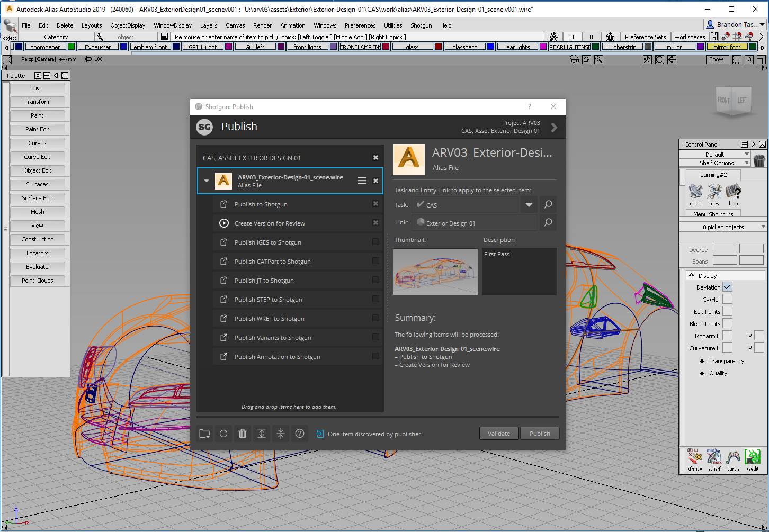The width and height of the screenshot is (769, 532).
Task: Click the Control Panel trash can icon
Action: tap(759, 160)
